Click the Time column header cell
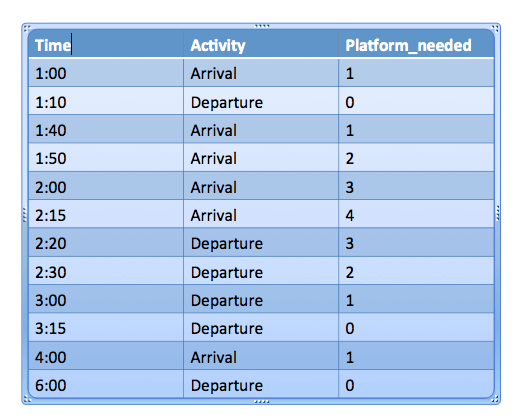Image resolution: width=527 pixels, height=420 pixels. click(x=106, y=44)
